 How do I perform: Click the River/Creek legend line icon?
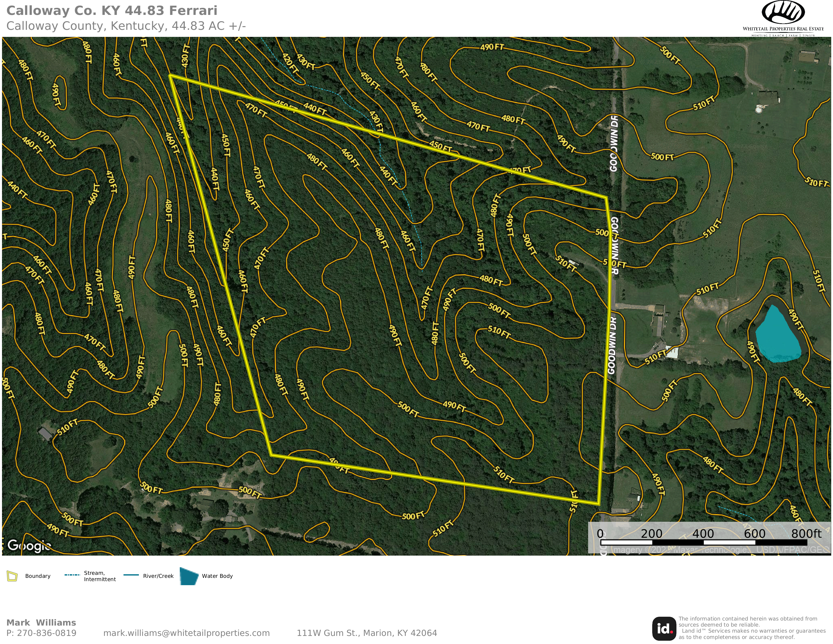coord(131,575)
